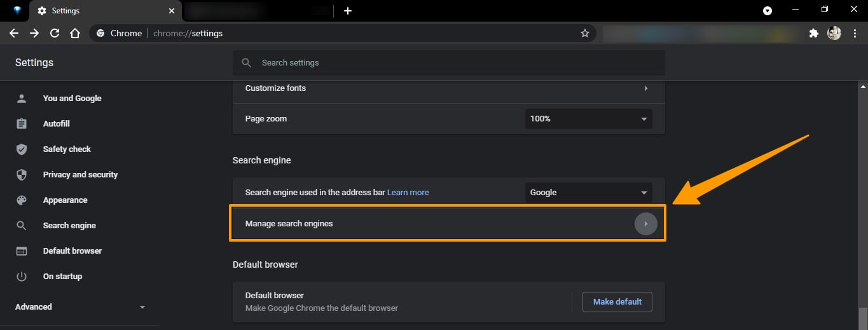Click the Settings page title
The width and height of the screenshot is (868, 330).
click(34, 62)
